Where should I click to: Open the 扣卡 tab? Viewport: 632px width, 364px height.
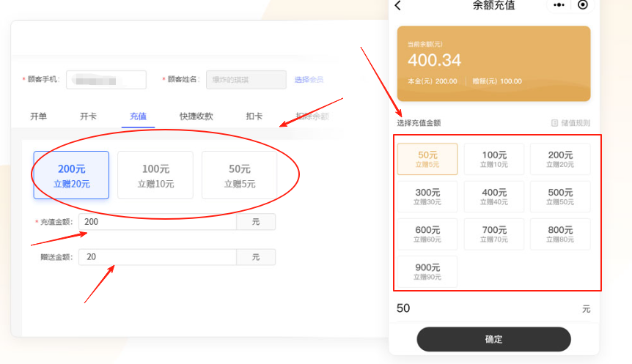point(254,116)
